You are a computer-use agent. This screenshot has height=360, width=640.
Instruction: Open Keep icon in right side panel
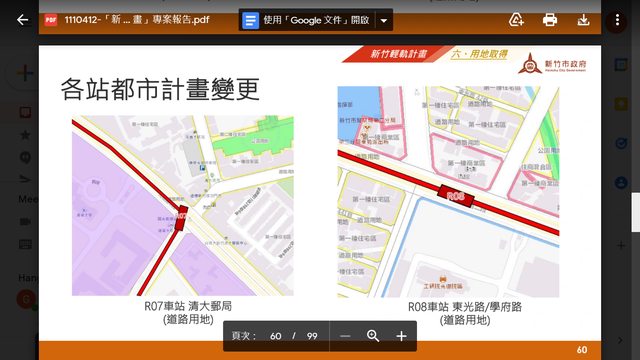coord(621,104)
